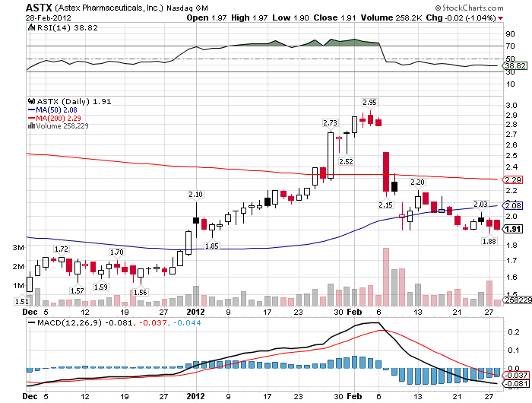Click the candlestick icon beside ASTX (Daily)
This screenshot has width=532, height=403.
[x=32, y=101]
